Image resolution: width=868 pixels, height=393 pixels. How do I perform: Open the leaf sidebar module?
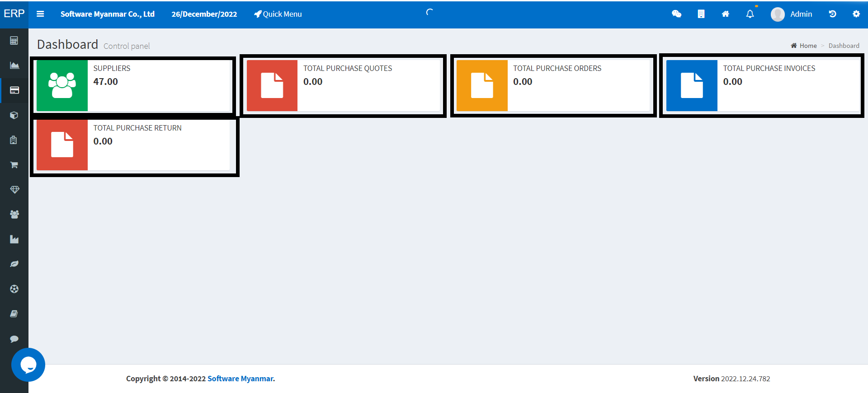pyautogui.click(x=14, y=264)
